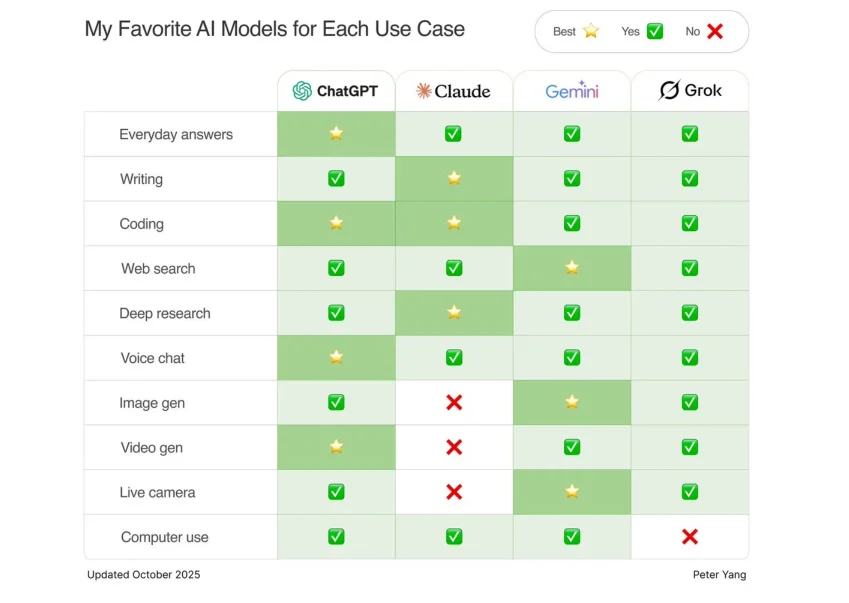Click Gemini's star for Web search
The image size is (849, 603).
[x=572, y=268]
